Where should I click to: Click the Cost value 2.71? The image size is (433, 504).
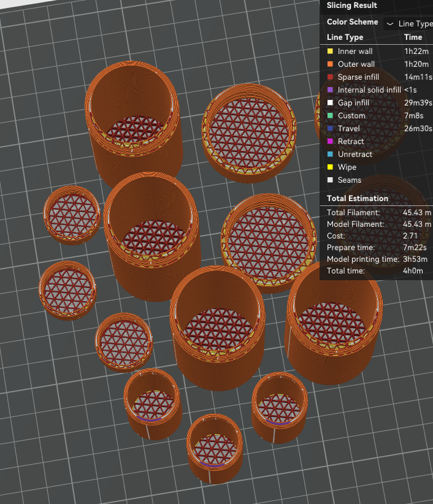click(410, 235)
